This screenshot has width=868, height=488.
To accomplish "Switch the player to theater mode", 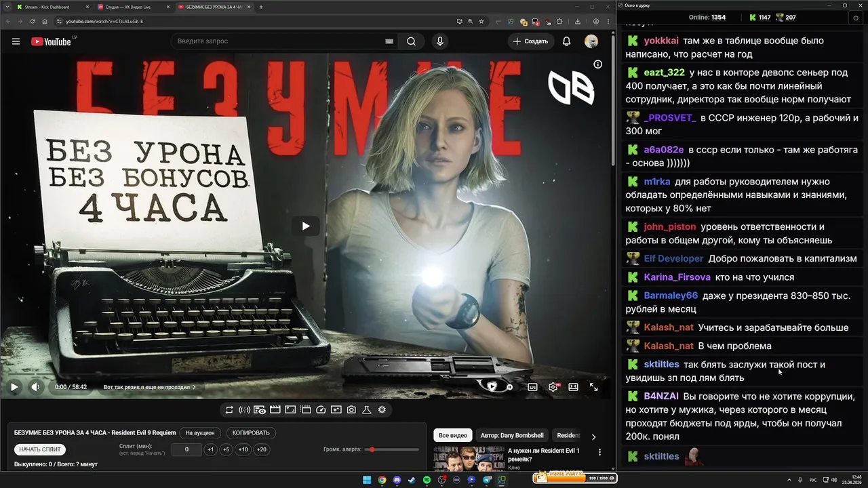I will pos(573,387).
